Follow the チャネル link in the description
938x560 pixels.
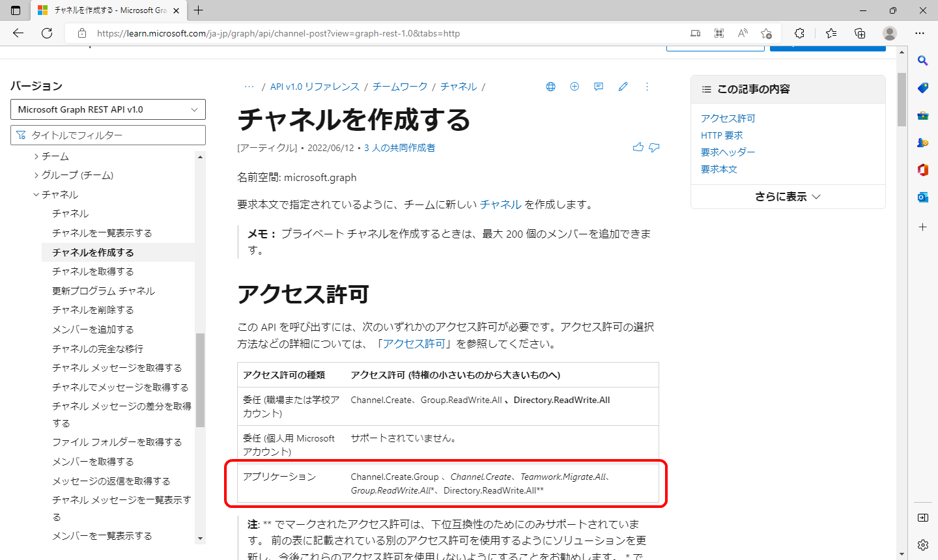pos(501,204)
